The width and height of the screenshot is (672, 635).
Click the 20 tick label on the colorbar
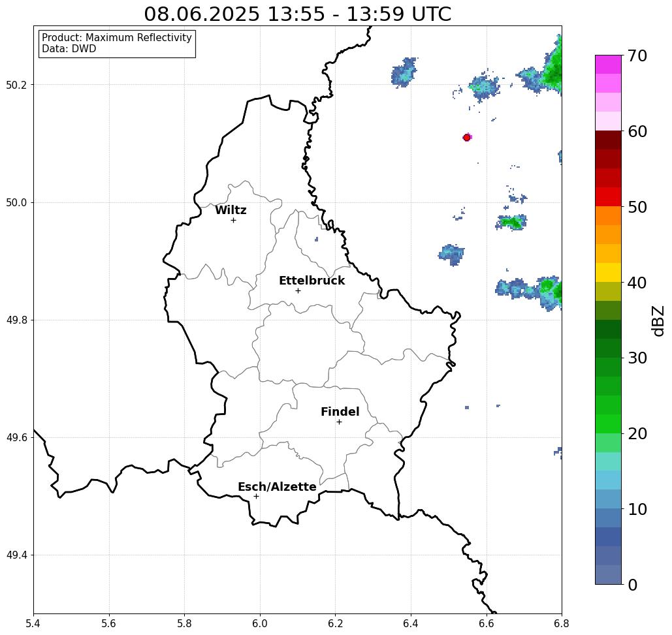(x=637, y=433)
